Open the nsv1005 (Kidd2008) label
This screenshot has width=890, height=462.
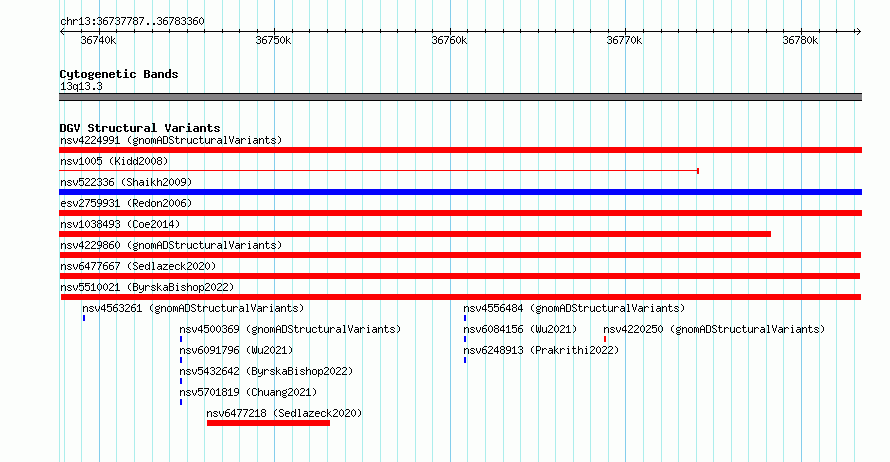[x=114, y=161]
